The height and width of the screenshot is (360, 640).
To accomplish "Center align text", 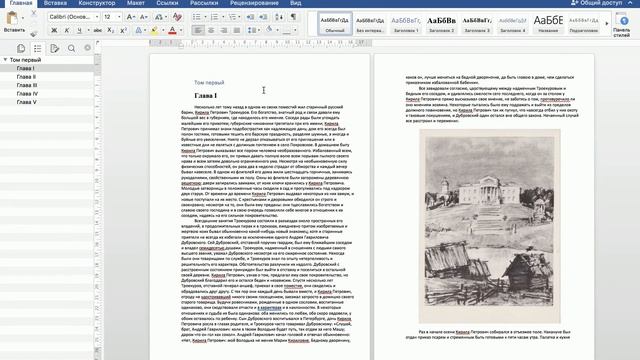I will (211, 30).
